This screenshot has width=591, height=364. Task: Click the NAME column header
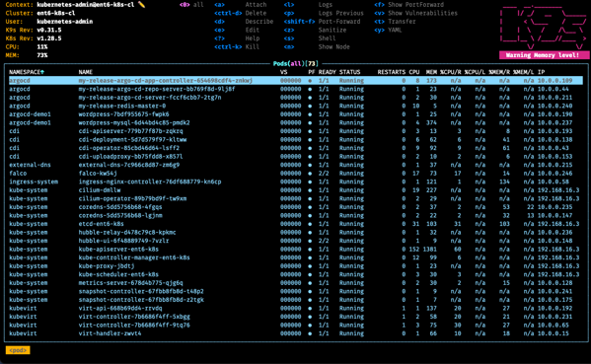coord(86,72)
